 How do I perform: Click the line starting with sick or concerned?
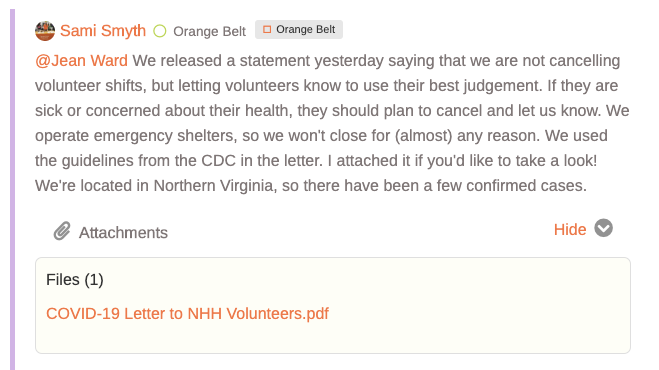[x=332, y=111]
